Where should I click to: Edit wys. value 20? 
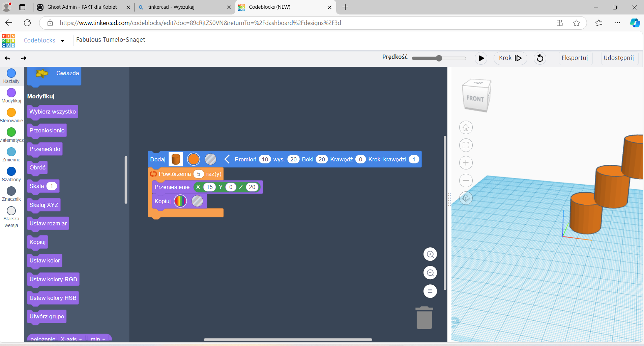(294, 159)
